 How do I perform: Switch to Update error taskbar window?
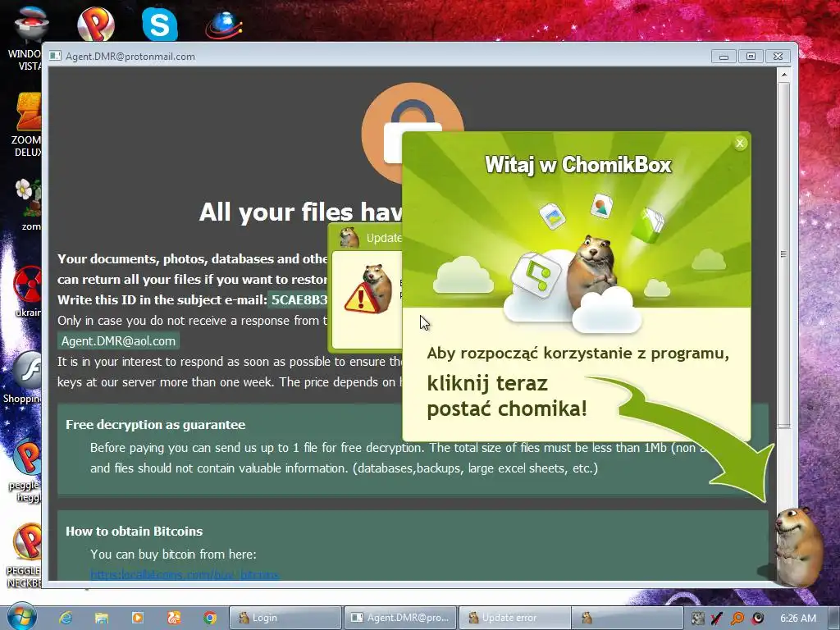[x=515, y=618]
